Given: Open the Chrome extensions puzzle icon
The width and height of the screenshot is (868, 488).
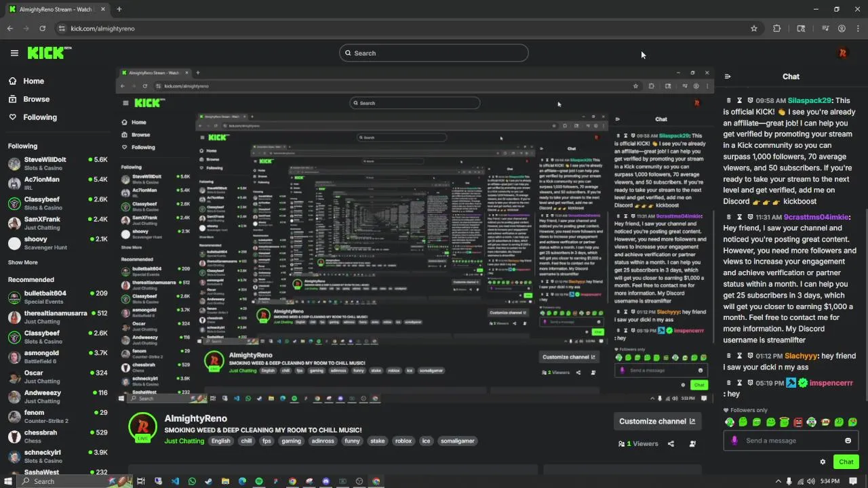Looking at the screenshot, I should click(x=777, y=28).
